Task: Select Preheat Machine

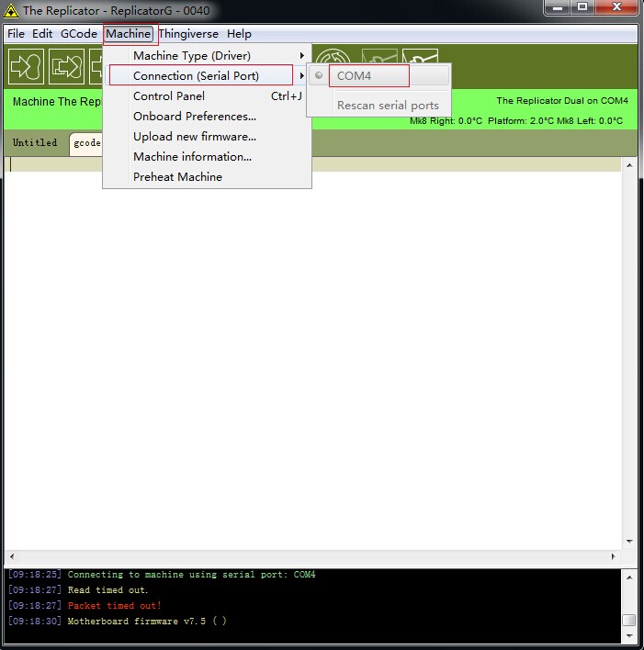Action: 207,177
